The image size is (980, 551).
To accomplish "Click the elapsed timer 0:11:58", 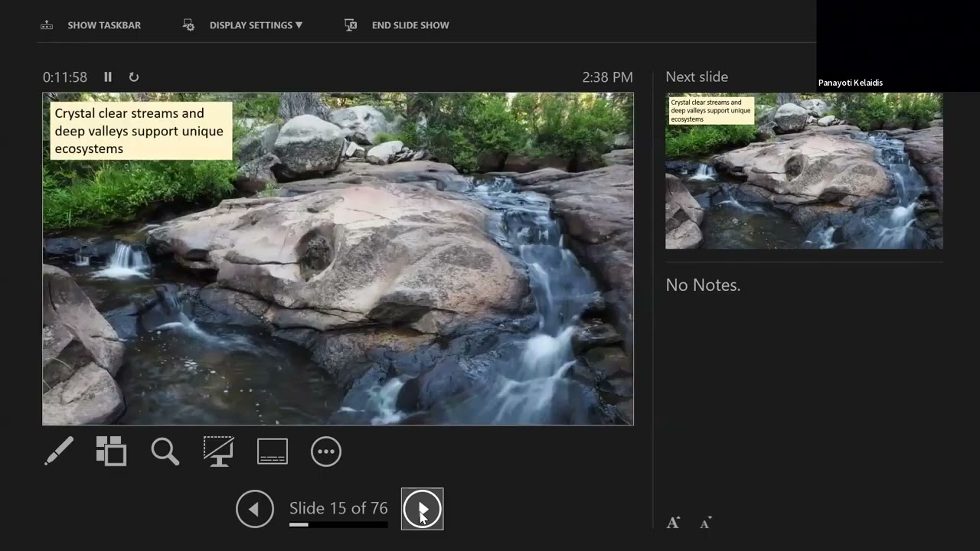I will 65,77.
